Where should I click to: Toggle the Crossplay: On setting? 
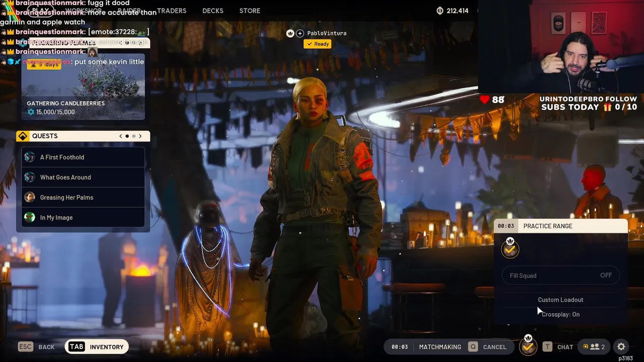click(560, 314)
